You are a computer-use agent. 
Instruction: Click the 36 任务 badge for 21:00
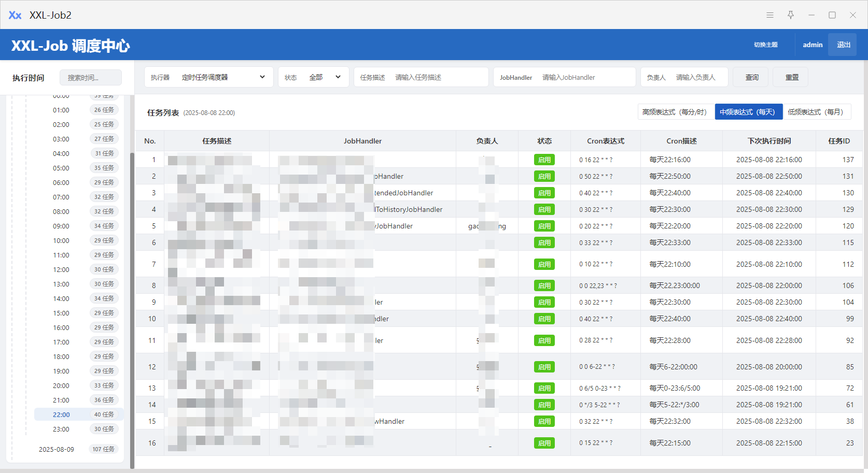coord(104,400)
